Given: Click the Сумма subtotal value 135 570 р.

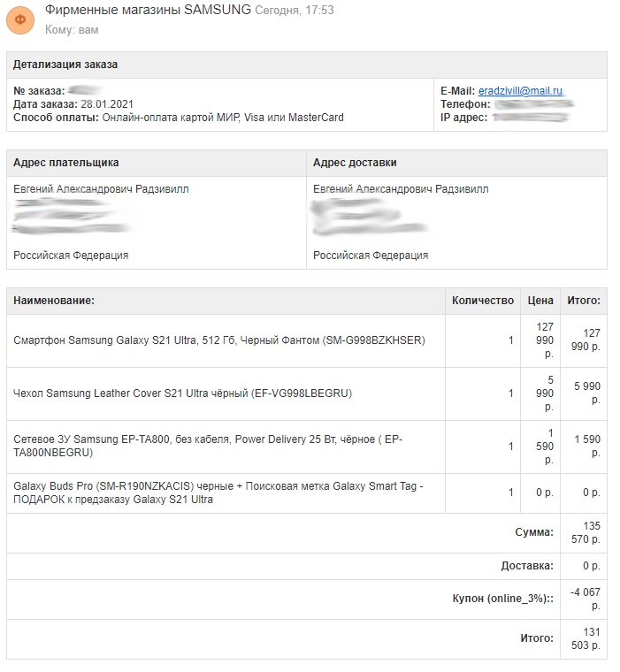Looking at the screenshot, I should [x=586, y=532].
